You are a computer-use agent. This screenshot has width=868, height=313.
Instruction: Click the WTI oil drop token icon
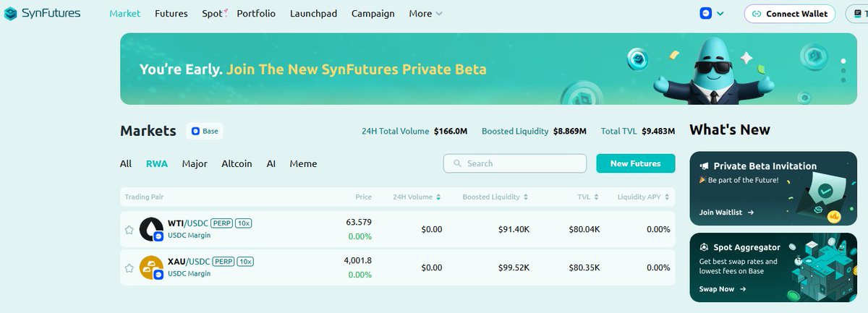pyautogui.click(x=151, y=229)
